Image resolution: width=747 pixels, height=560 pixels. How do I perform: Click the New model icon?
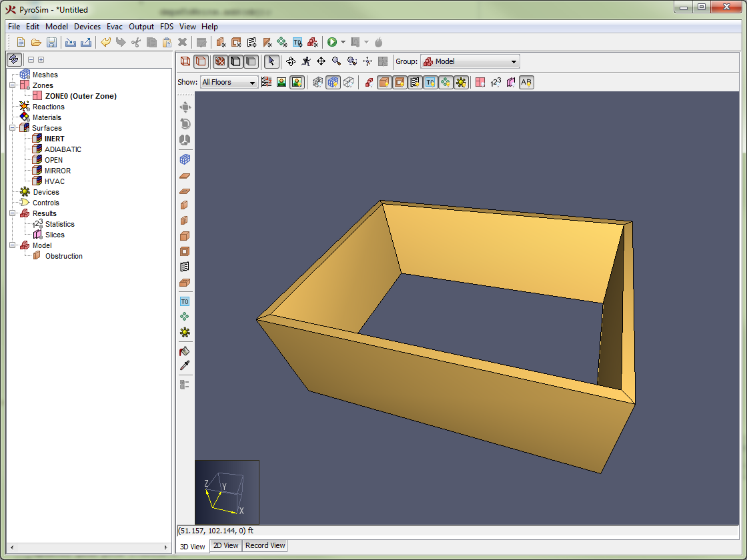click(21, 43)
